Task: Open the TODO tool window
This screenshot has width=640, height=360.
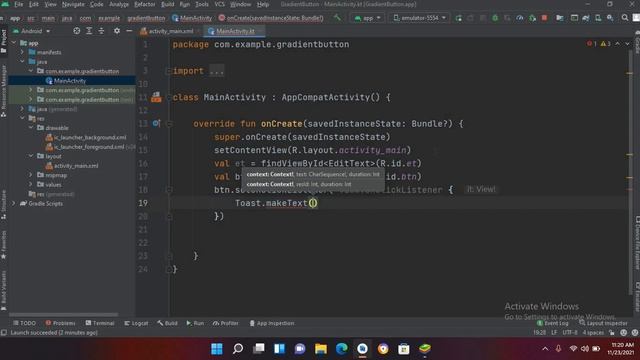Action: point(24,323)
